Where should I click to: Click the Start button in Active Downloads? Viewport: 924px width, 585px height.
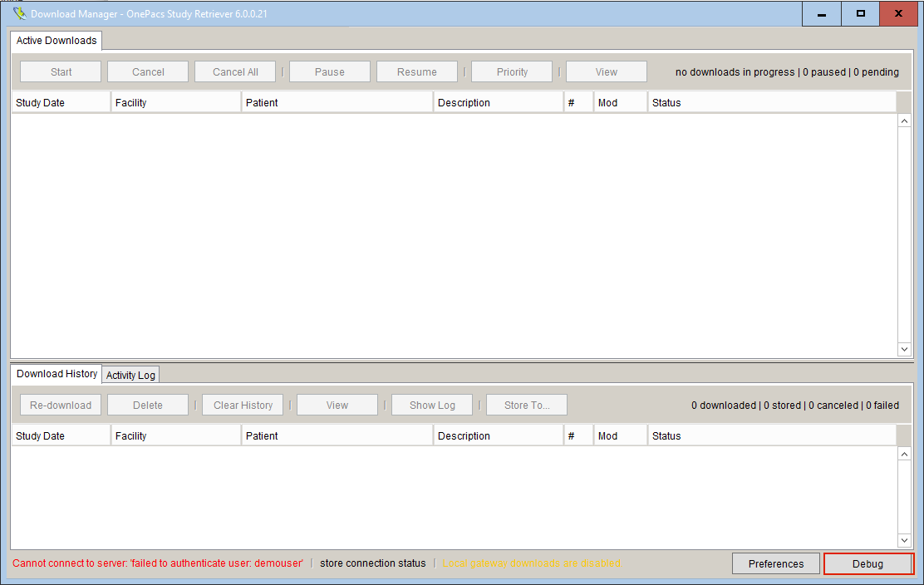tap(61, 71)
